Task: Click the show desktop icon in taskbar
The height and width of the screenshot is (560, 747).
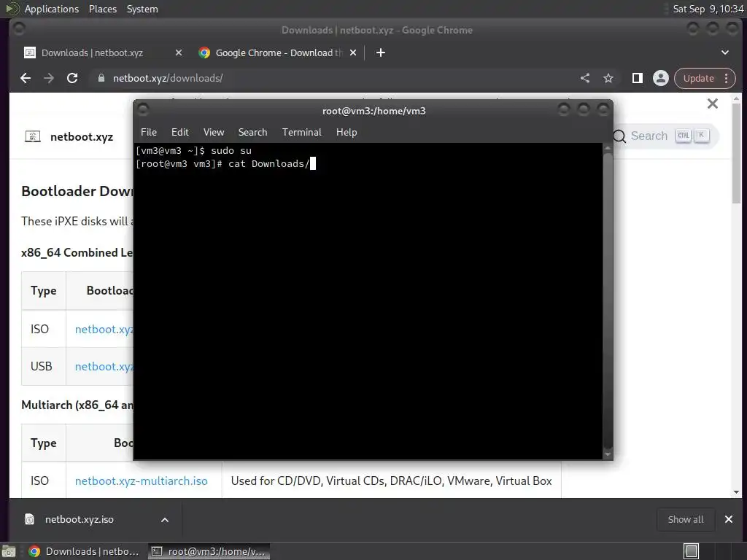Action: [x=9, y=551]
